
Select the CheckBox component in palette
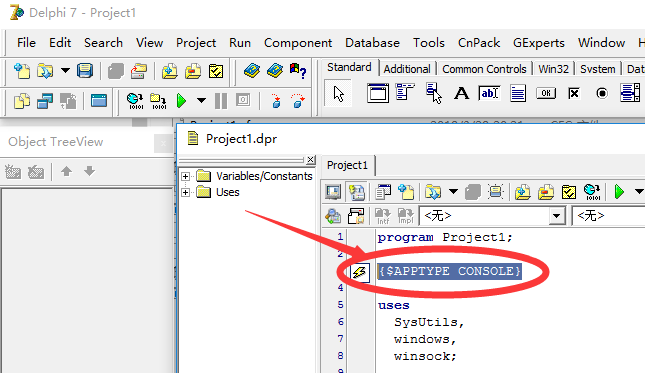point(574,94)
